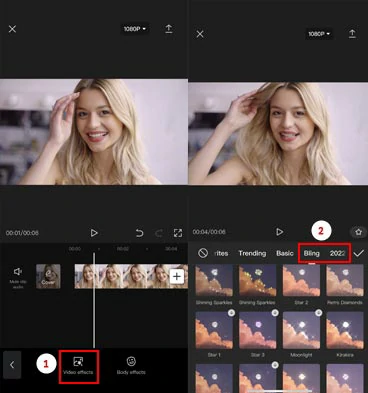Switch to the 2022 effects tab
The width and height of the screenshot is (368, 393).
click(x=337, y=253)
